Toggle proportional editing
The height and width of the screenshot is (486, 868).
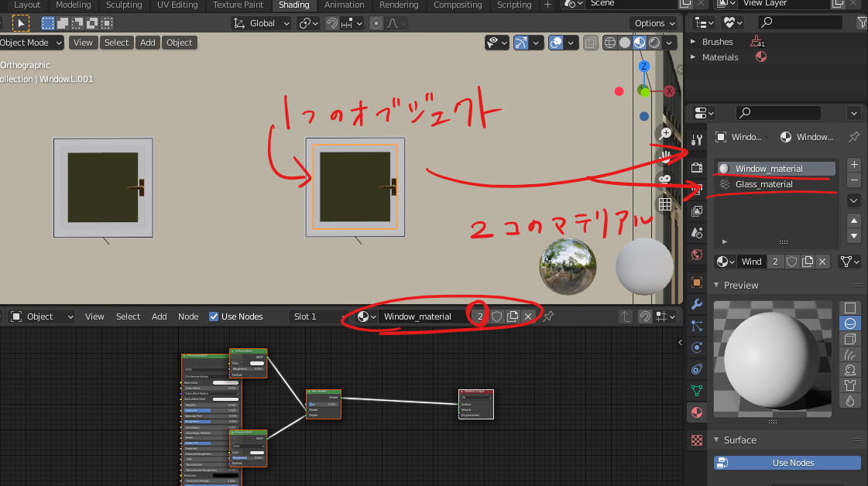pyautogui.click(x=376, y=23)
